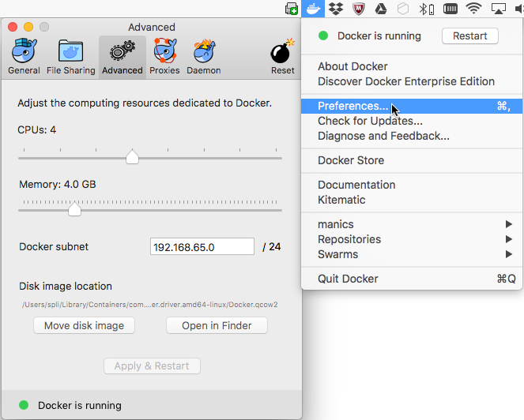Click the Docker whale menu bar icon
Image resolution: width=524 pixels, height=420 pixels.
coord(313,9)
